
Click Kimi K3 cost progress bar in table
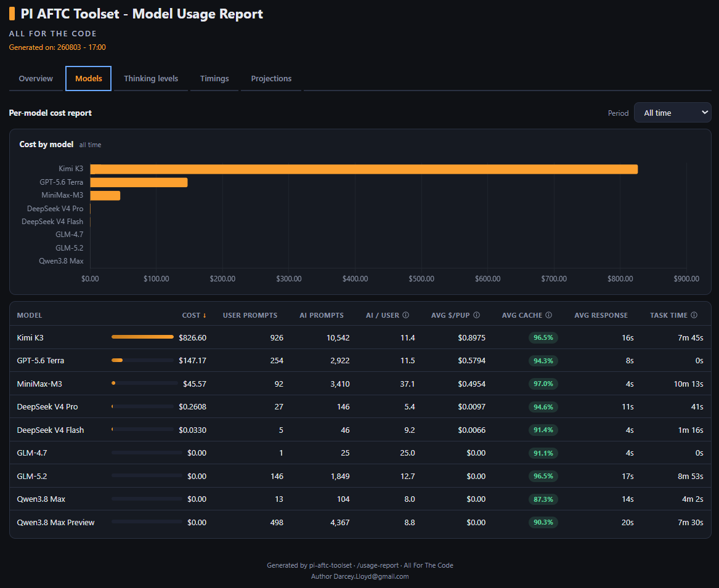[142, 337]
